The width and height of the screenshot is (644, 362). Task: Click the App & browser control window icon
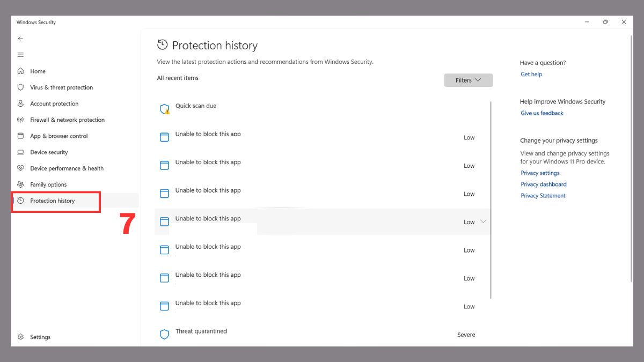(20, 136)
